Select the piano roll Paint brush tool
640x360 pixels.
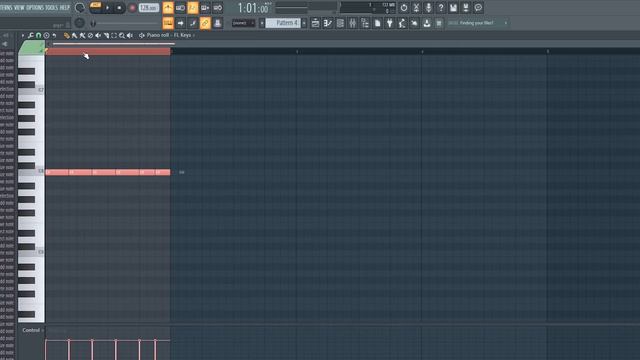[74, 36]
